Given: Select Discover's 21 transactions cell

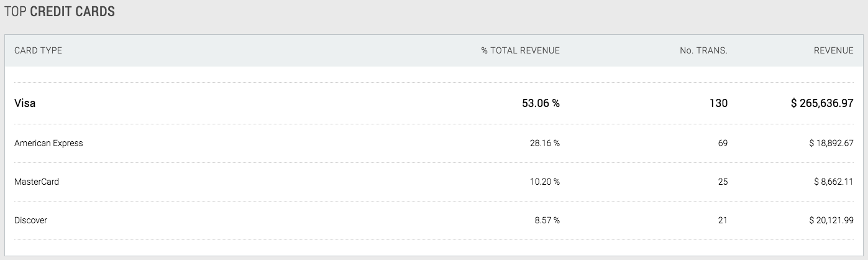Looking at the screenshot, I should coord(722,220).
